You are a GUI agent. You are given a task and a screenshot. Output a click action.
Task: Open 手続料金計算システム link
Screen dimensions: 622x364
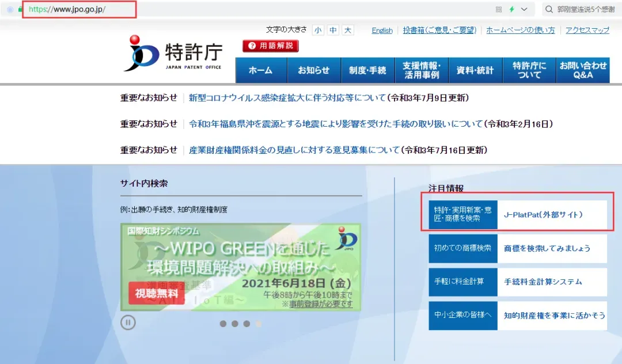tap(543, 282)
